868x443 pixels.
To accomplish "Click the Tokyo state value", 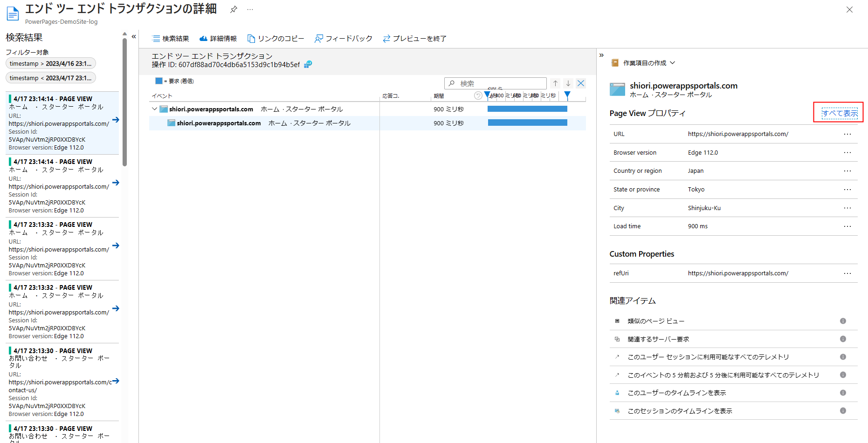I will 696,190.
